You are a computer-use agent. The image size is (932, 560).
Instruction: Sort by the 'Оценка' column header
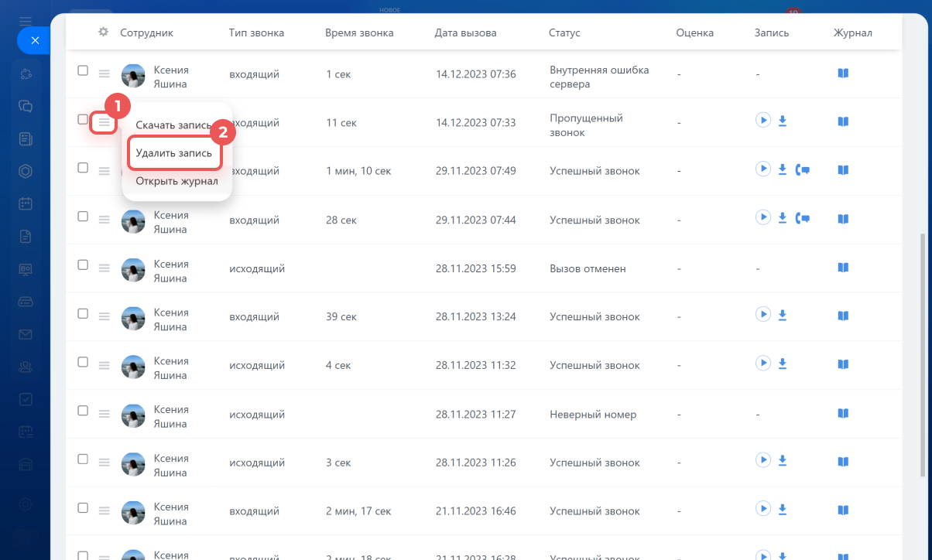pos(694,33)
